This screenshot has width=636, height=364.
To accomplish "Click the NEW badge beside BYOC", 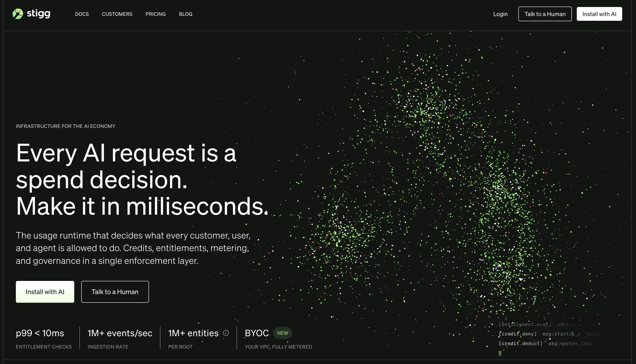I will (282, 333).
